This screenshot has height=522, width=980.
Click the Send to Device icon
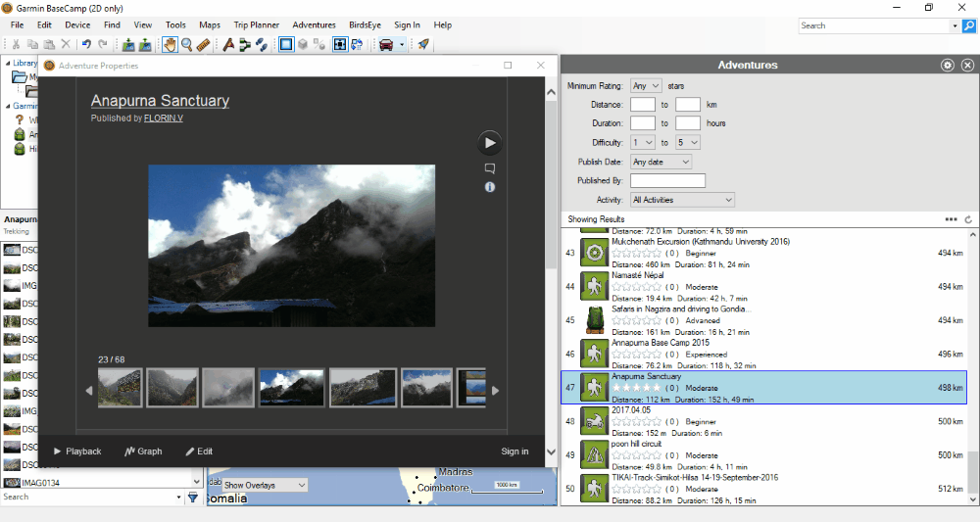[128, 44]
